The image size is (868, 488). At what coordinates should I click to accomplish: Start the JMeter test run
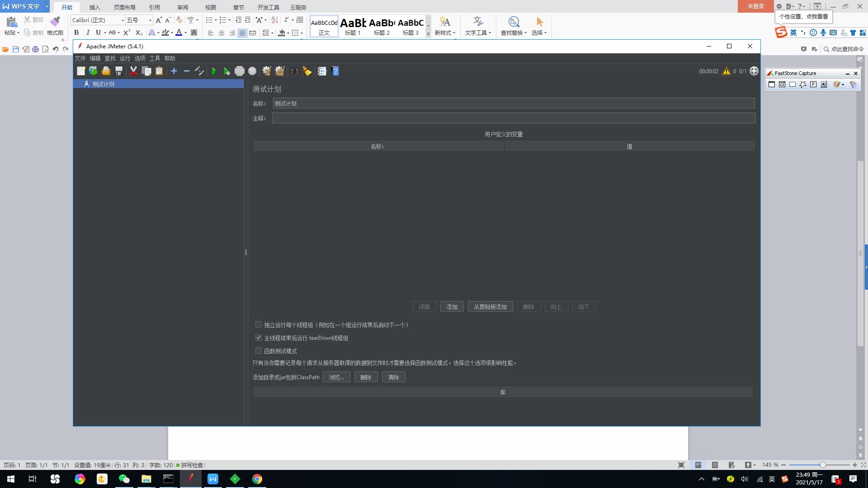click(x=214, y=71)
